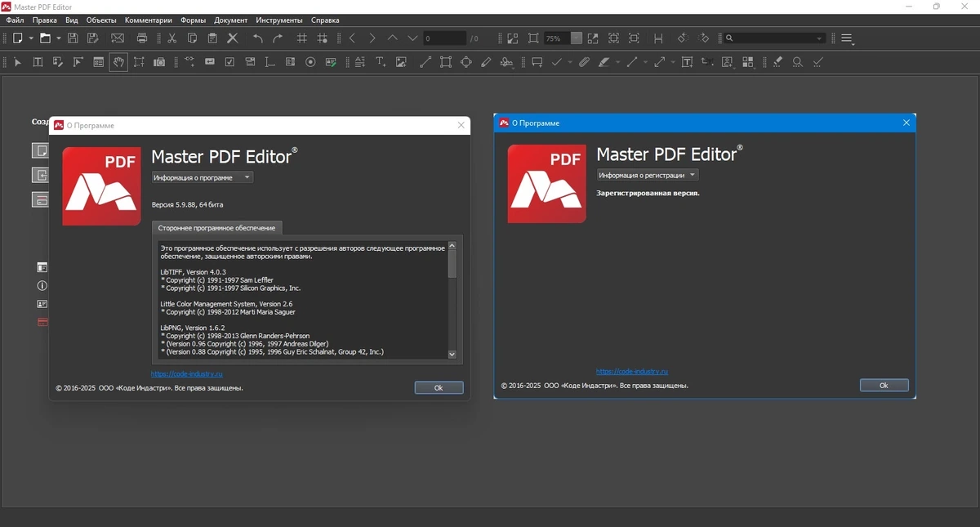Select the Attach File paperclip tool
Screen dimensions: 980x527
pyautogui.click(x=584, y=62)
